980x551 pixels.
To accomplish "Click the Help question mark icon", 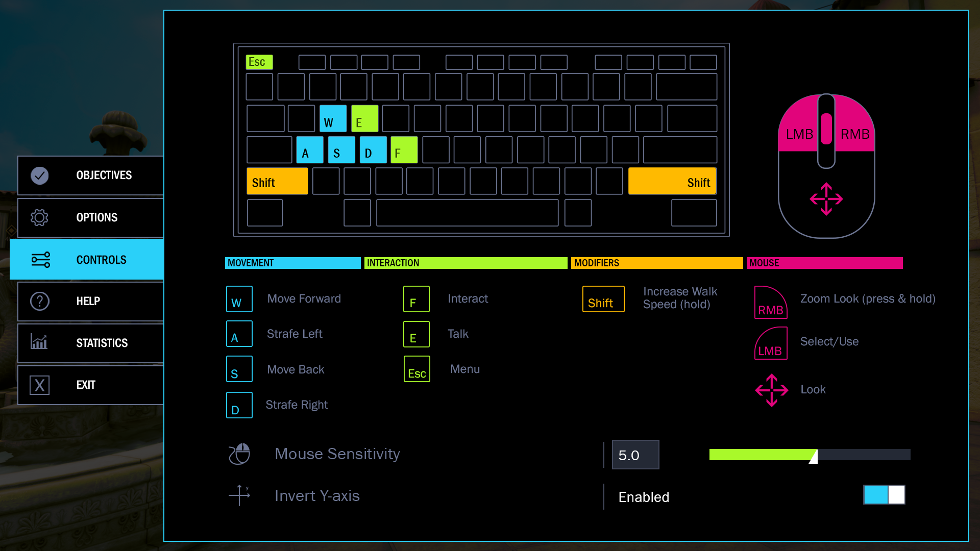I will click(x=39, y=302).
